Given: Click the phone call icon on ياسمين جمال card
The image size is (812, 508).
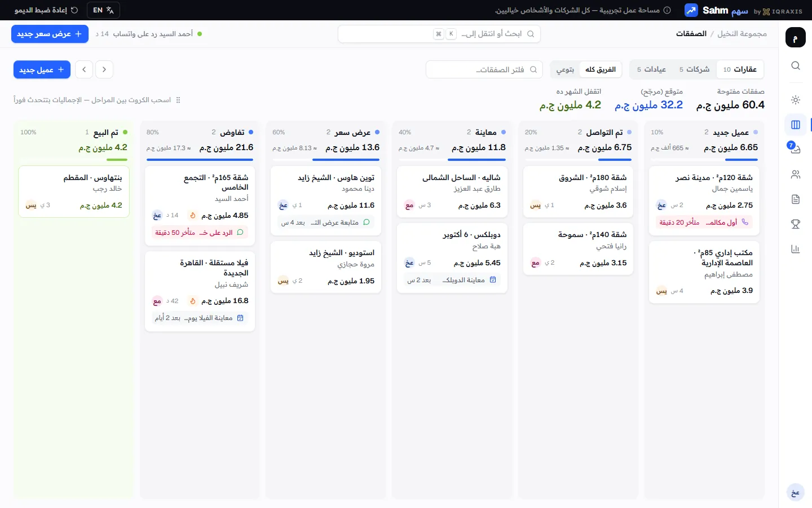Looking at the screenshot, I should [x=745, y=222].
